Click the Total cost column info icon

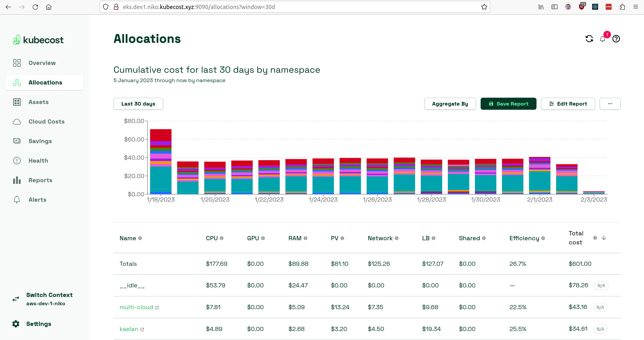click(x=595, y=238)
